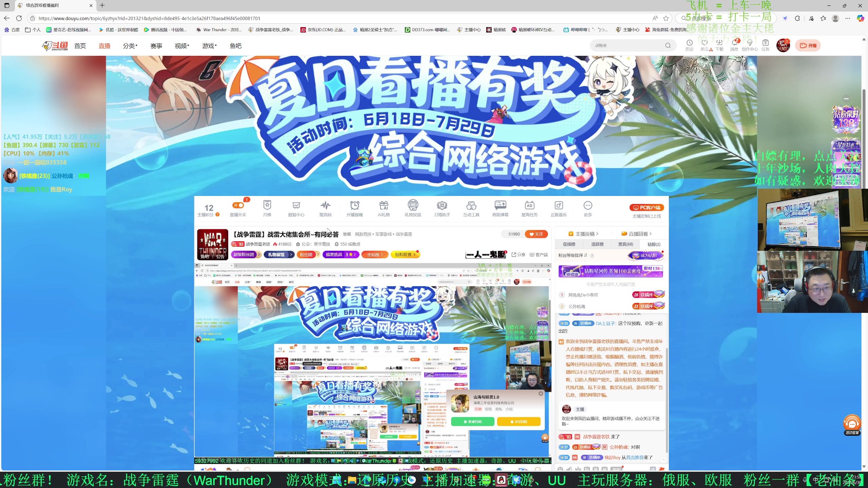Switch to the 贵宾(68) tab

point(626,244)
